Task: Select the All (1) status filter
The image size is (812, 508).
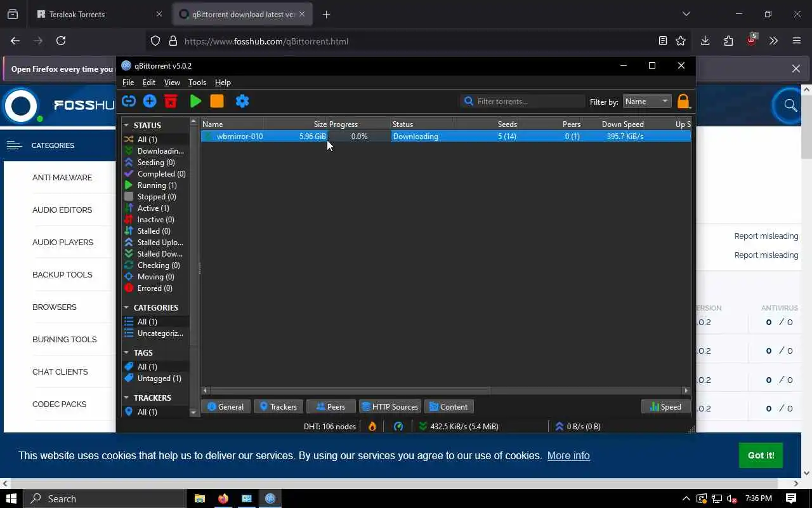Action: (155, 139)
